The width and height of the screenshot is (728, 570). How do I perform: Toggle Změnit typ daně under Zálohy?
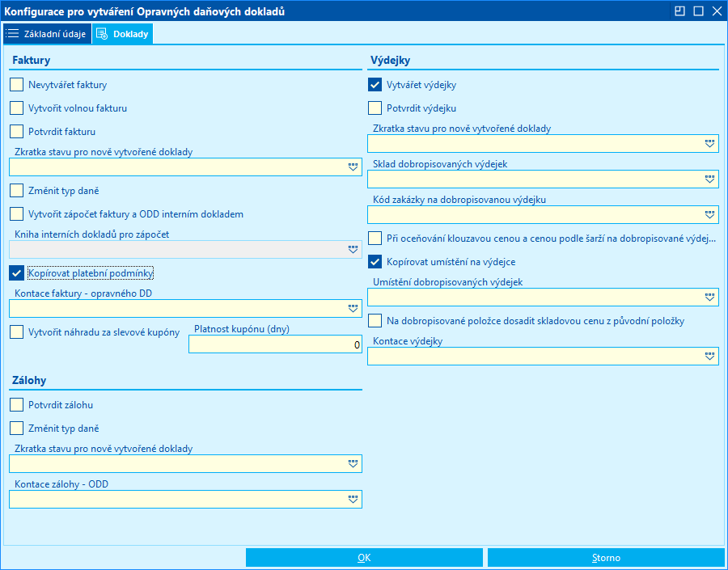17,428
